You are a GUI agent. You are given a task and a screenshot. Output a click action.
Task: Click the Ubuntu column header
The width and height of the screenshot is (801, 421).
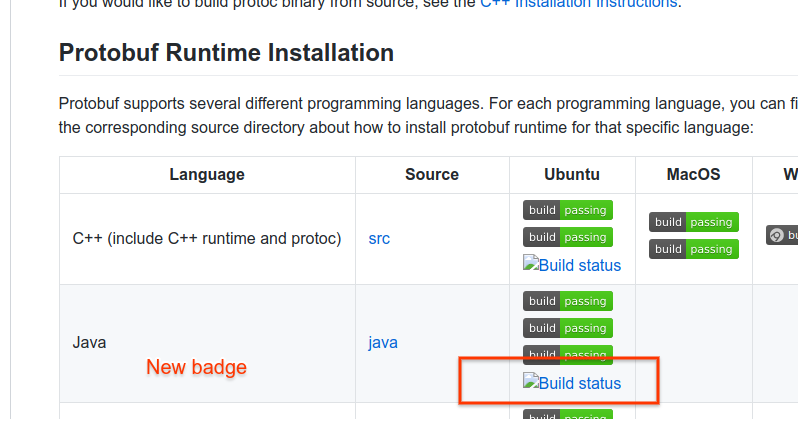(572, 175)
